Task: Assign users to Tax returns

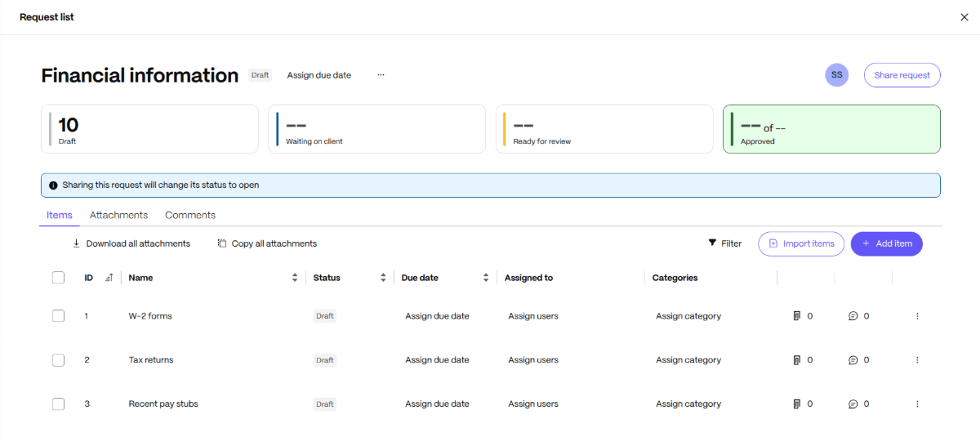Action: pos(533,360)
